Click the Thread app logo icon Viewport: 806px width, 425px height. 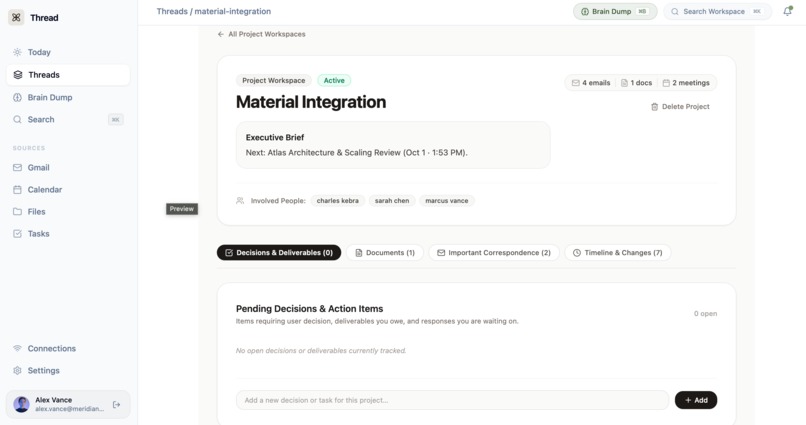16,17
